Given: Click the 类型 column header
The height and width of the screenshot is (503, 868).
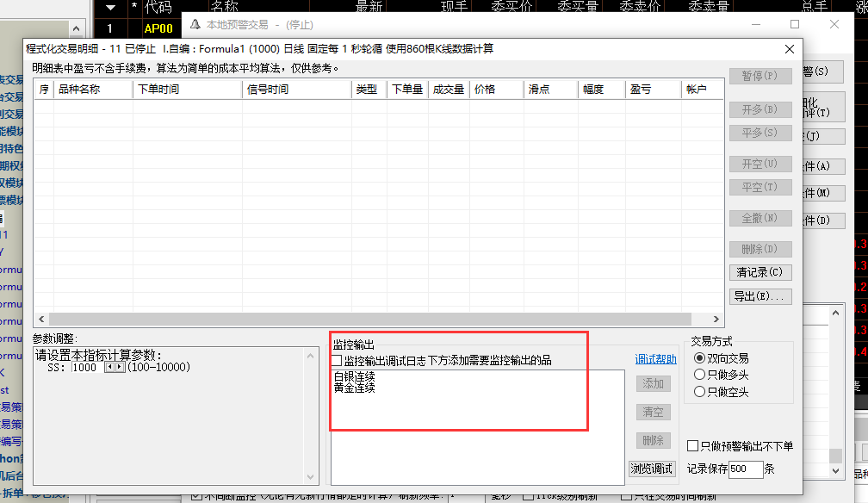Looking at the screenshot, I should point(369,90).
